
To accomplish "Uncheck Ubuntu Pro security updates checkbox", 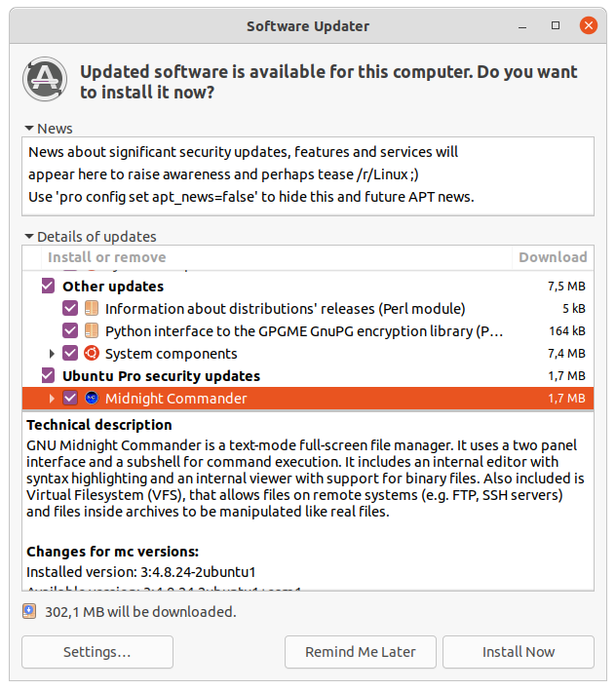I will 48,375.
